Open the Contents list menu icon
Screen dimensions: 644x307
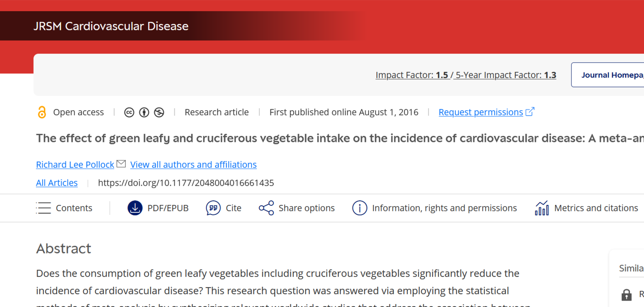43,208
